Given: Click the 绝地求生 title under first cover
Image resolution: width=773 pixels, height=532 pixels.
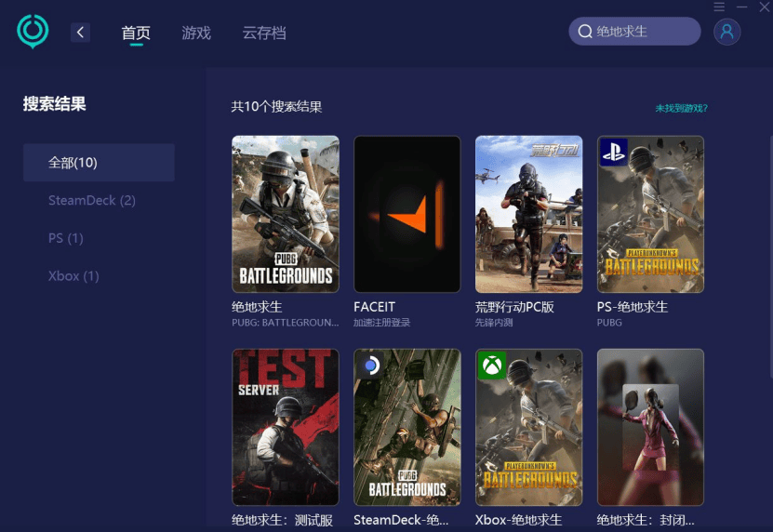Looking at the screenshot, I should [257, 307].
